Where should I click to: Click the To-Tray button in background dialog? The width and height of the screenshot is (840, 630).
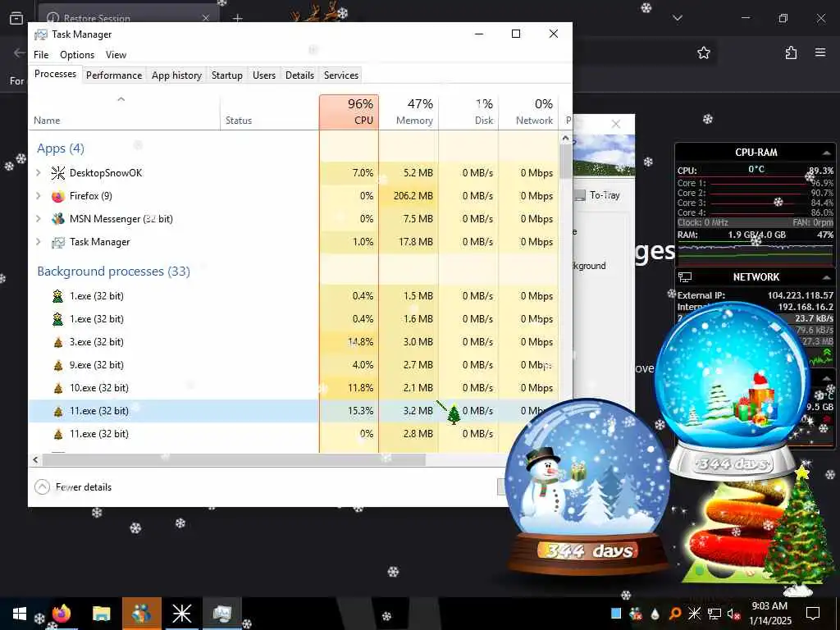[x=599, y=195]
